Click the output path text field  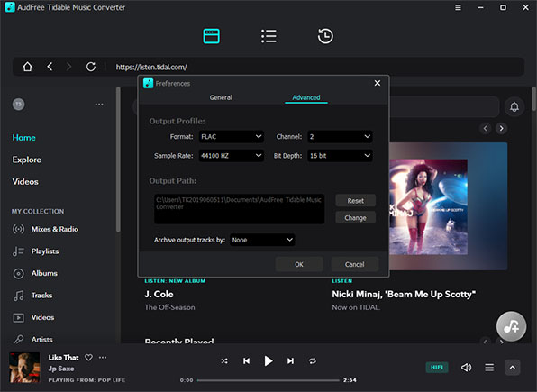pyautogui.click(x=240, y=209)
